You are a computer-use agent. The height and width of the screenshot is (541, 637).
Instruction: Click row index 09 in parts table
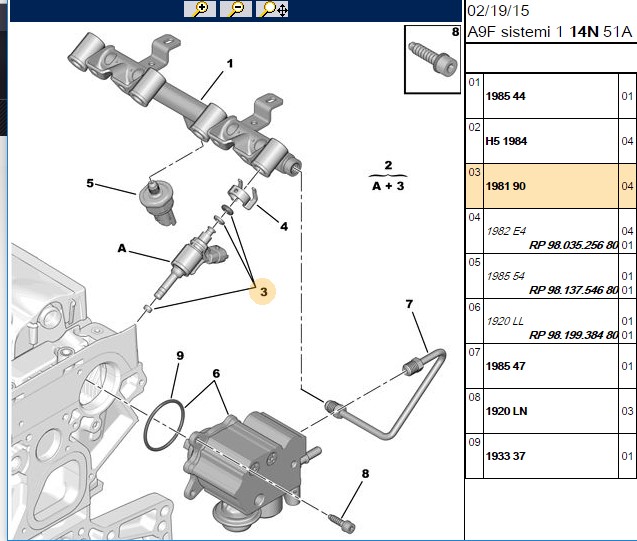point(474,442)
